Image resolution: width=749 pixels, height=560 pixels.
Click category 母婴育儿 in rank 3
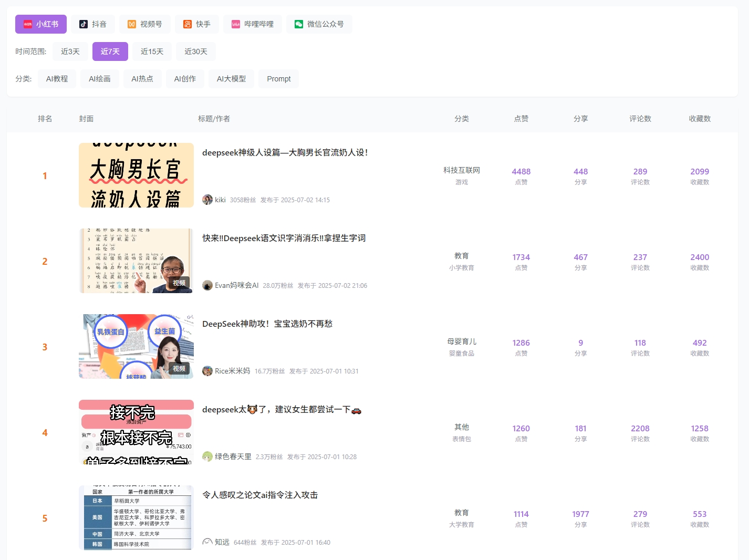point(462,341)
